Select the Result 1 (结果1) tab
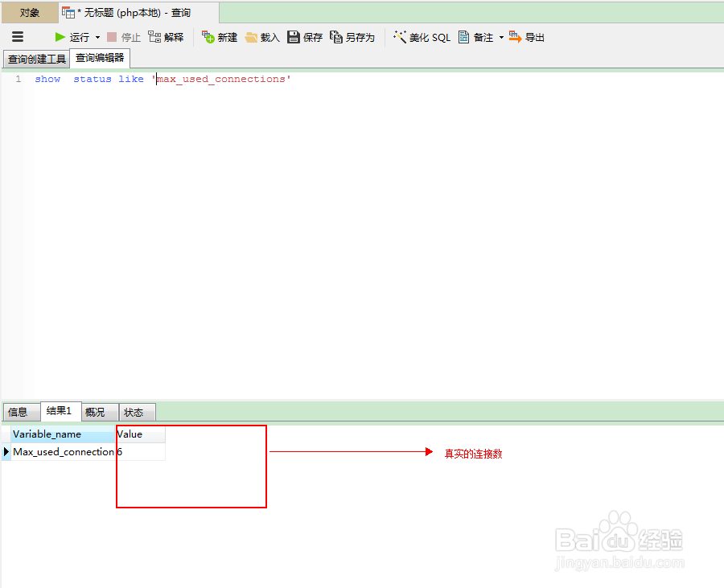724x588 pixels. point(61,411)
